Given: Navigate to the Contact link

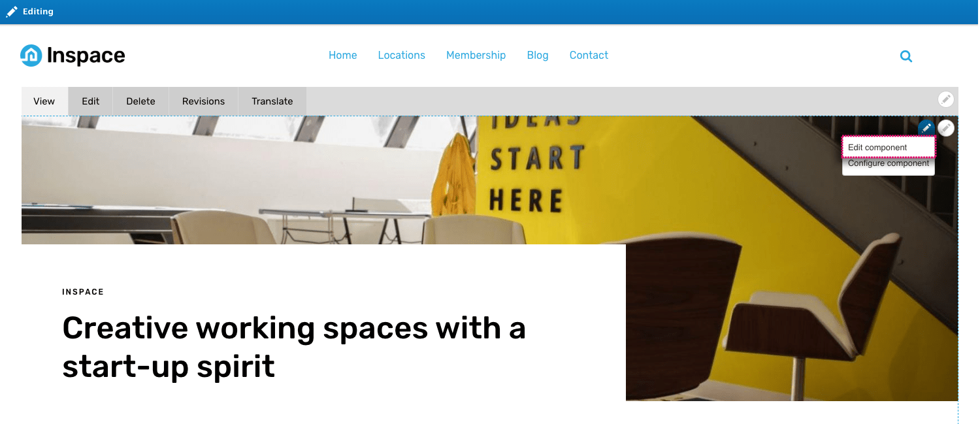Looking at the screenshot, I should tap(589, 56).
